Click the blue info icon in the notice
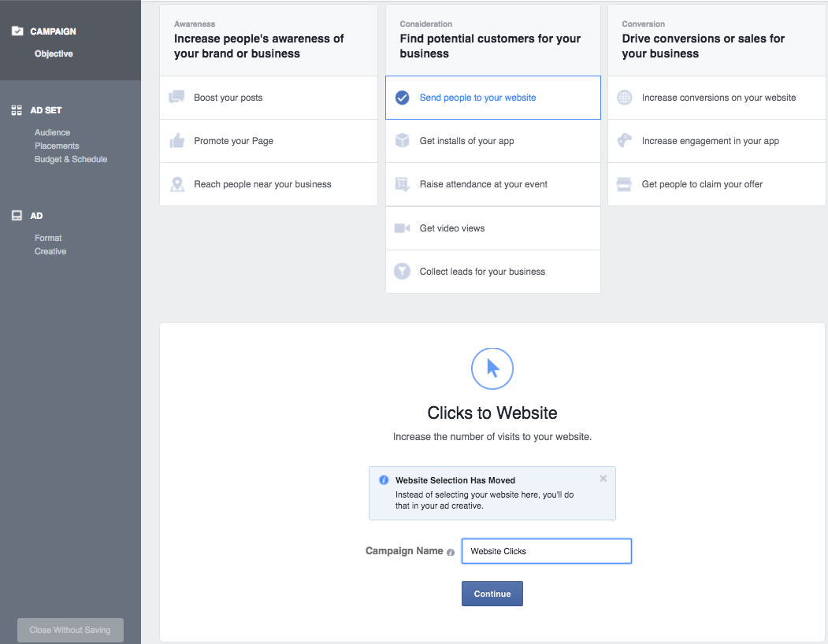This screenshot has height=644, width=828. (x=384, y=479)
